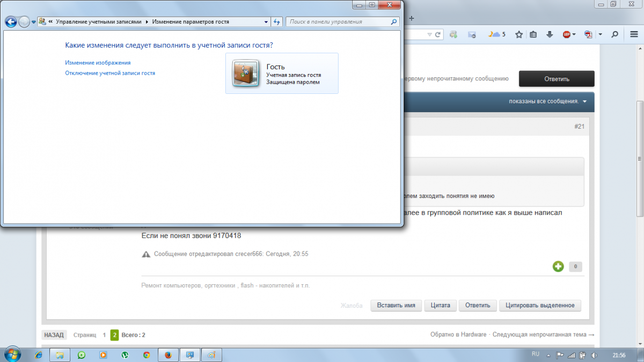Screen dimensions: 644x362
Task: Click the green plus reputation icon
Action: (558, 267)
